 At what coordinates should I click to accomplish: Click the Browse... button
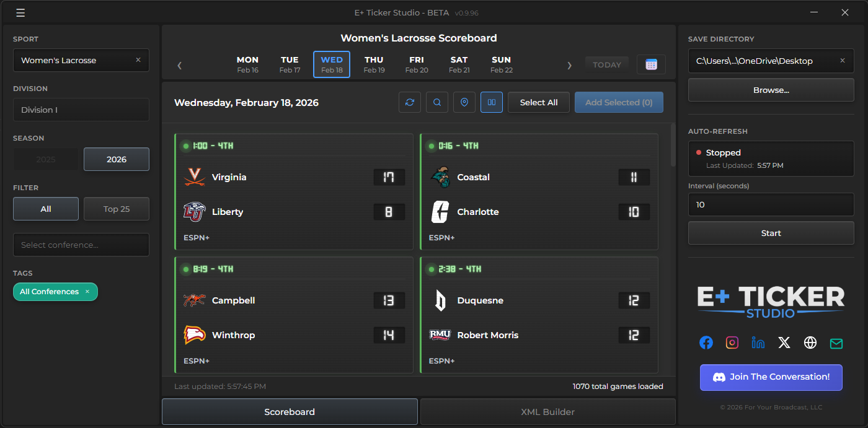pos(771,90)
